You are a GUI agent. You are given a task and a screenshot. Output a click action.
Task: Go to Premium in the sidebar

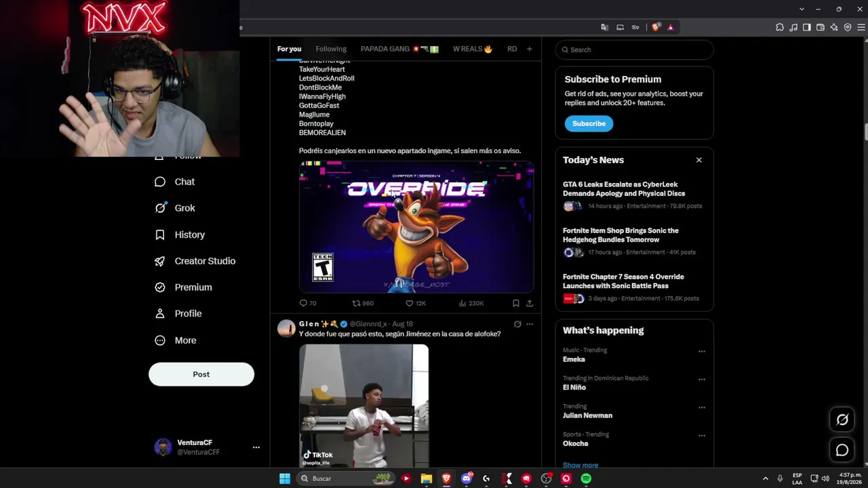click(183, 287)
